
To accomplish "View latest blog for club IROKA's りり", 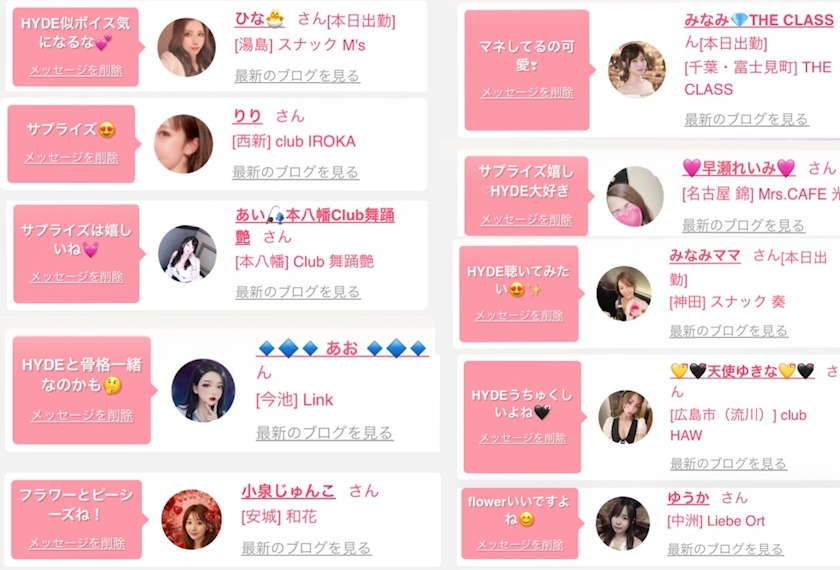I will 295,172.
